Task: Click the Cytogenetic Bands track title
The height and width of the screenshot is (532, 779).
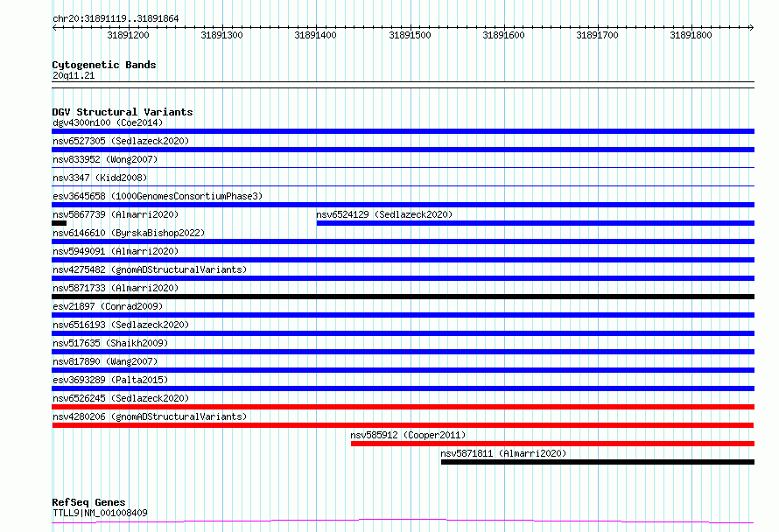Action: coord(104,65)
